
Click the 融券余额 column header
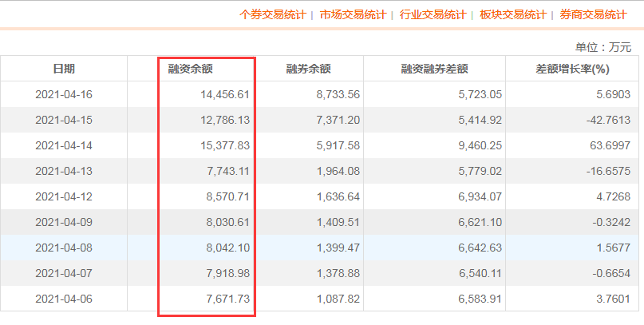pyautogui.click(x=309, y=69)
